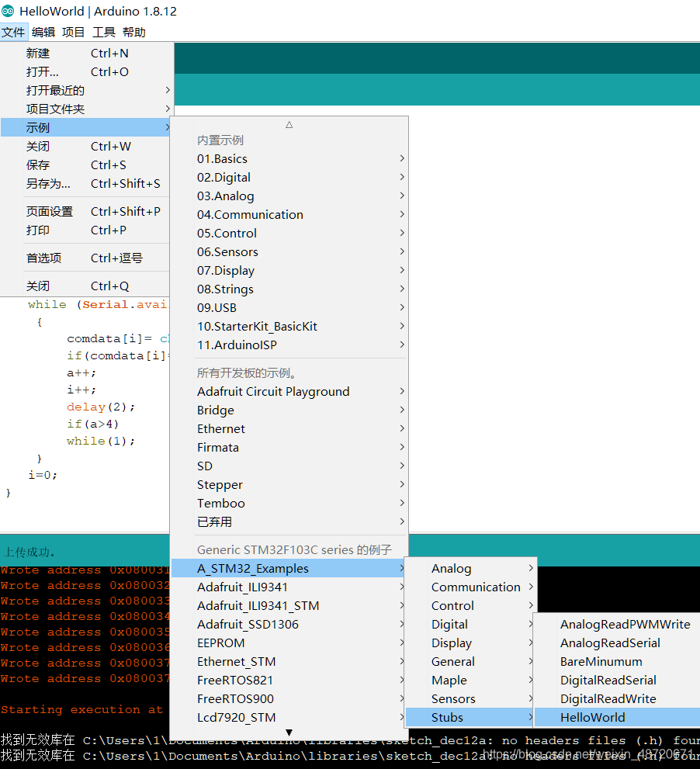Open the 11.ArduinoISP submenu
The height and width of the screenshot is (769, 700).
(x=289, y=345)
